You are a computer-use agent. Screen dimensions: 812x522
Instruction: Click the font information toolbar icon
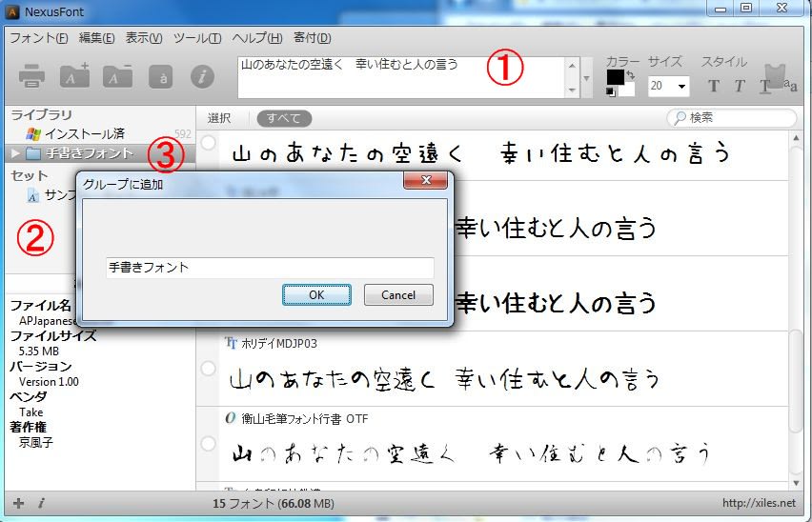point(201,76)
